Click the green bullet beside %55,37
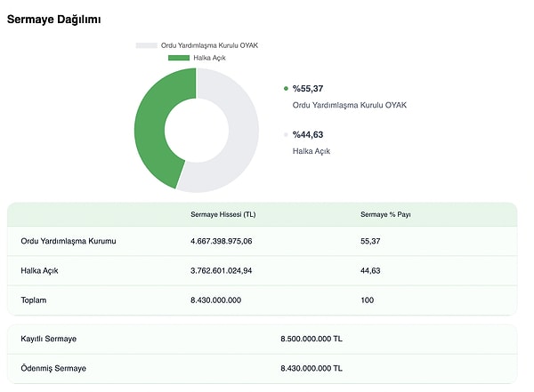Viewport: 534px width, 392px height. 286,89
